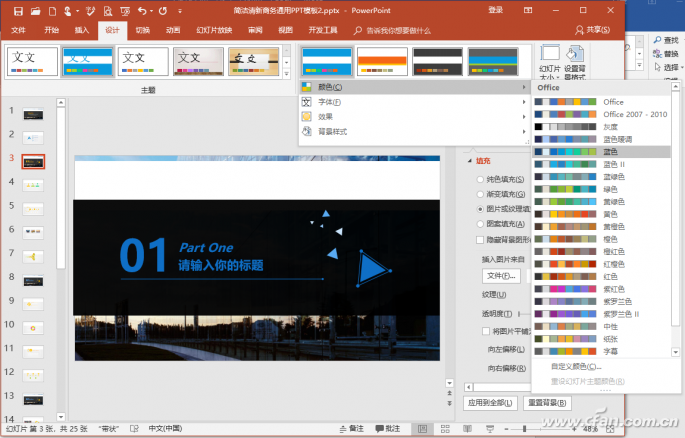This screenshot has width=685, height=438.
Task: Open the Animations (动画) ribbon tab
Action: 173,30
